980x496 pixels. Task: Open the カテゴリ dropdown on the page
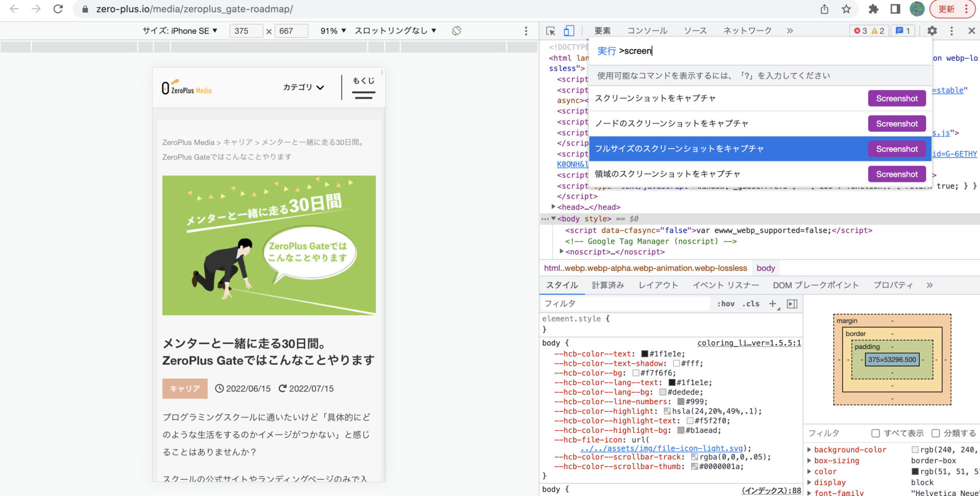(x=304, y=87)
